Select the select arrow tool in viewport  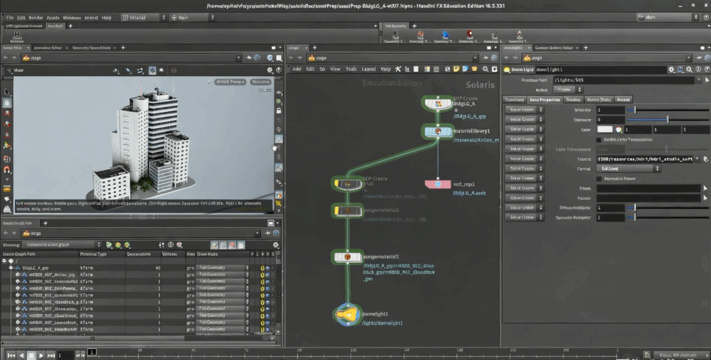coord(7,92)
